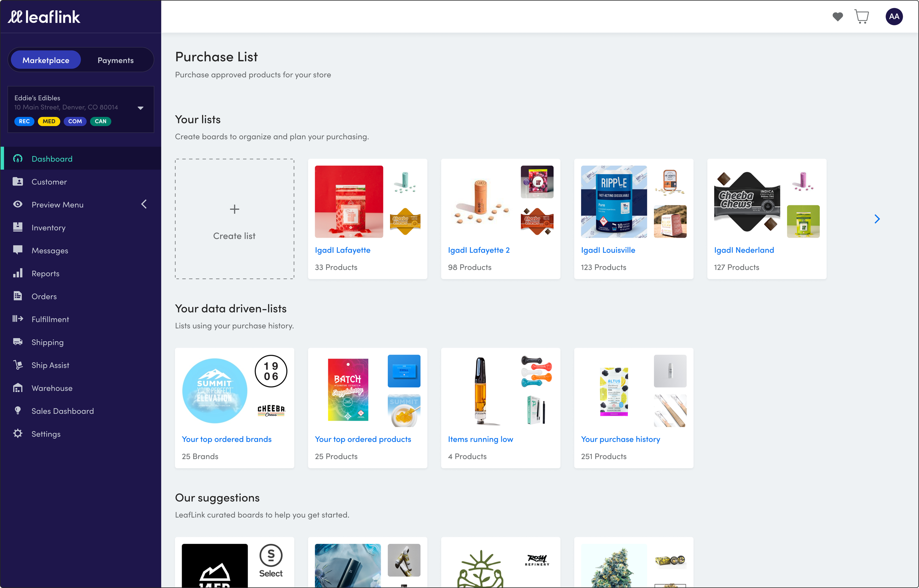Click the Inventory sidebar icon

[x=18, y=227]
